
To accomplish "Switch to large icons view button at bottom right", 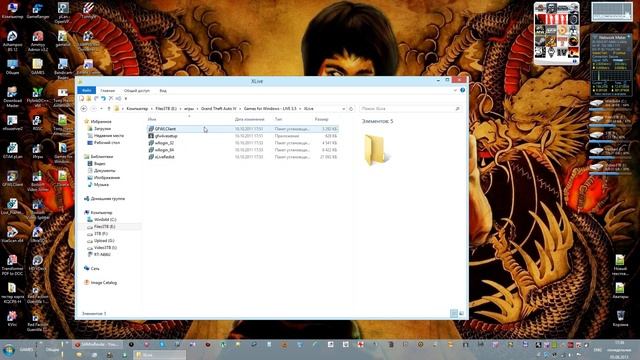I will (x=461, y=313).
